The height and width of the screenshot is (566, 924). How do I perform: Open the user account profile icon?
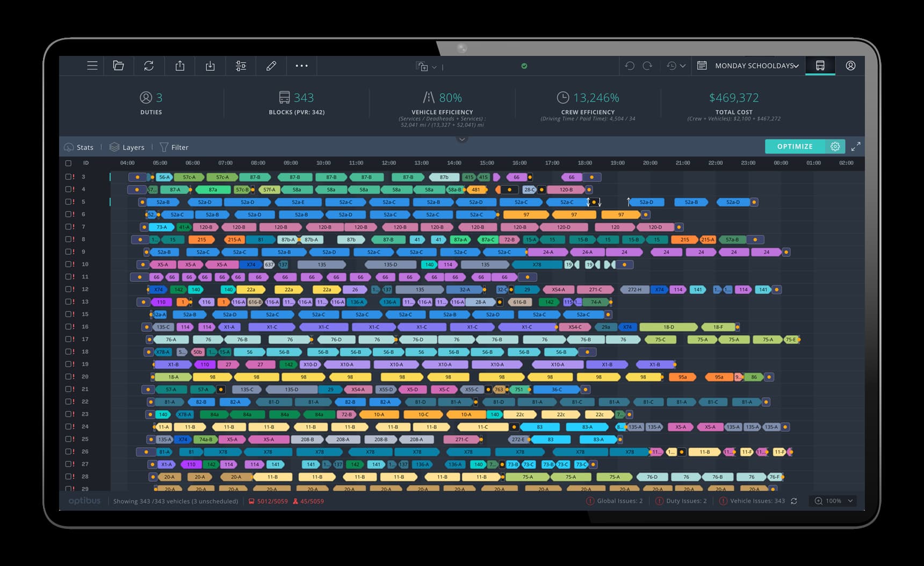click(850, 66)
